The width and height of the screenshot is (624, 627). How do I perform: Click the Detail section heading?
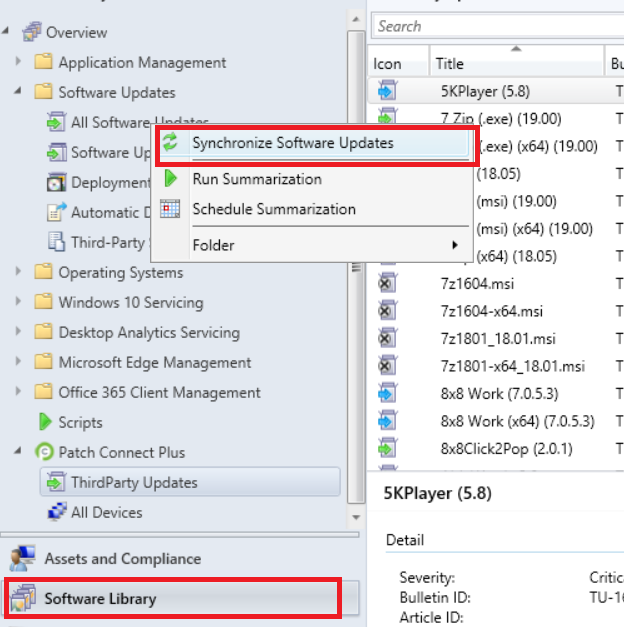coord(405,540)
